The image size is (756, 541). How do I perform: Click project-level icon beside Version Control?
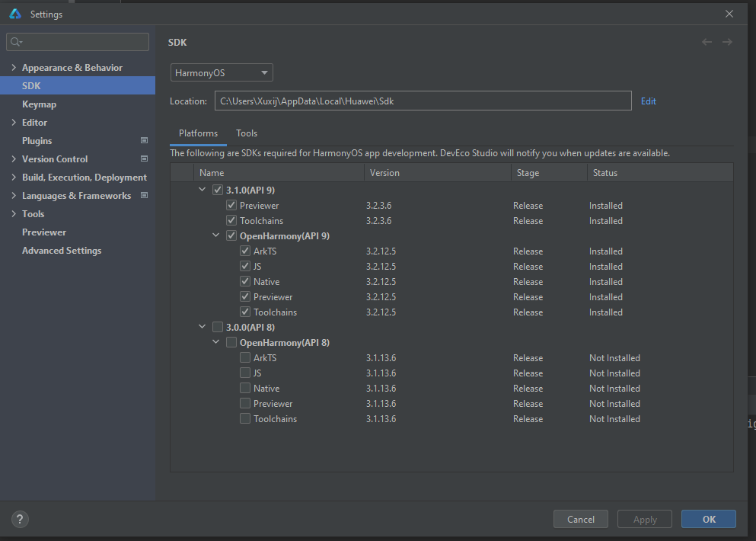tap(144, 158)
